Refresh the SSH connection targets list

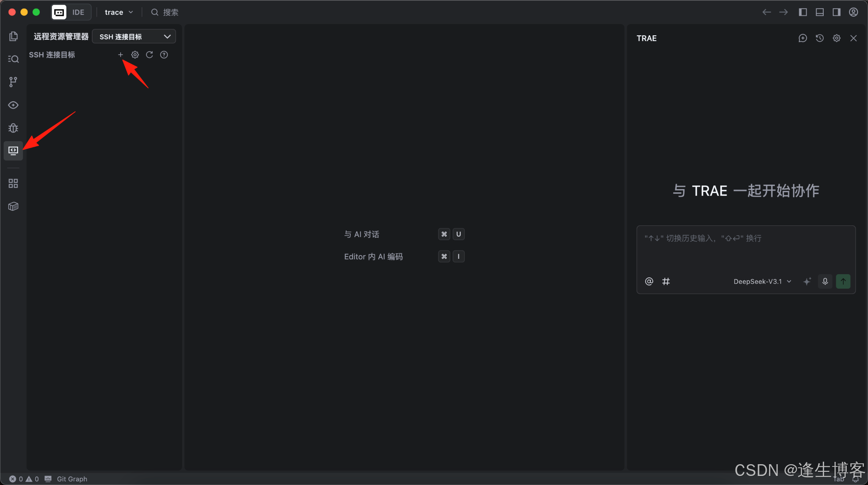150,55
